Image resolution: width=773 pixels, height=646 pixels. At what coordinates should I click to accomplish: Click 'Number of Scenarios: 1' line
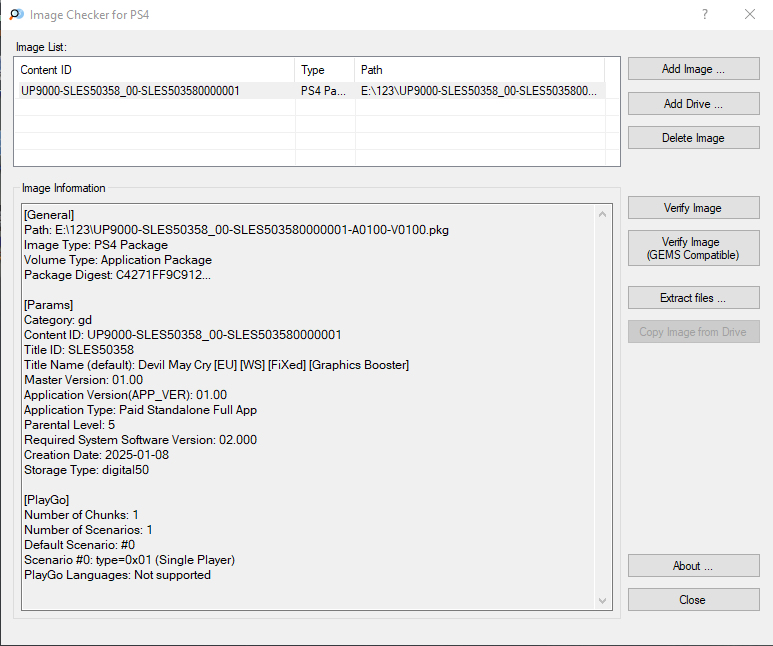[x=88, y=530]
